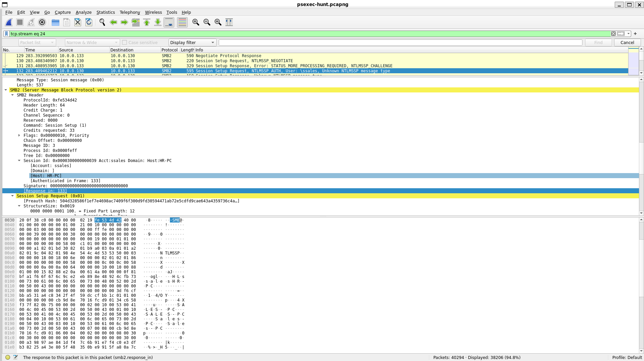The width and height of the screenshot is (644, 361).
Task: Reload this capture file
Action: click(x=89, y=22)
